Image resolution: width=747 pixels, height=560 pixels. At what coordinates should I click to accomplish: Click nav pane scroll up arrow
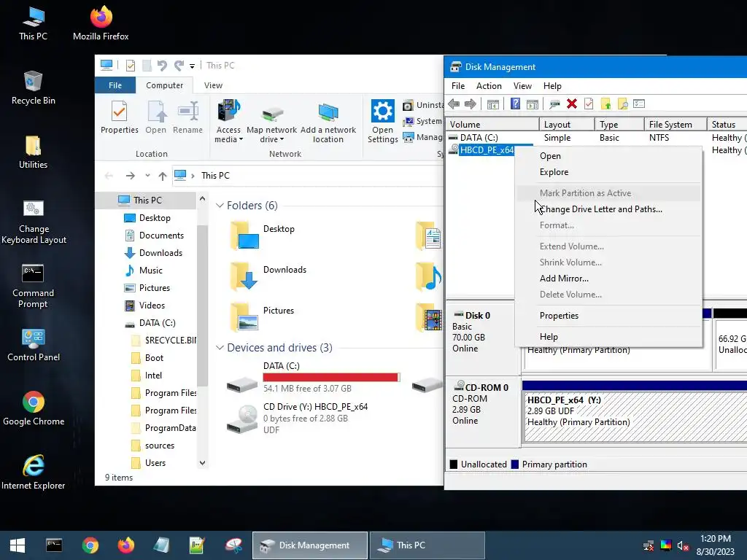click(203, 198)
